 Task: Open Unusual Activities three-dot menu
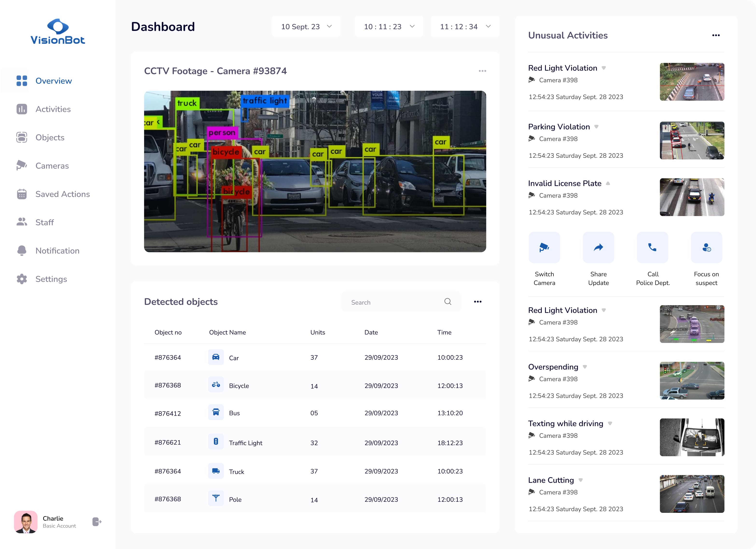point(716,35)
